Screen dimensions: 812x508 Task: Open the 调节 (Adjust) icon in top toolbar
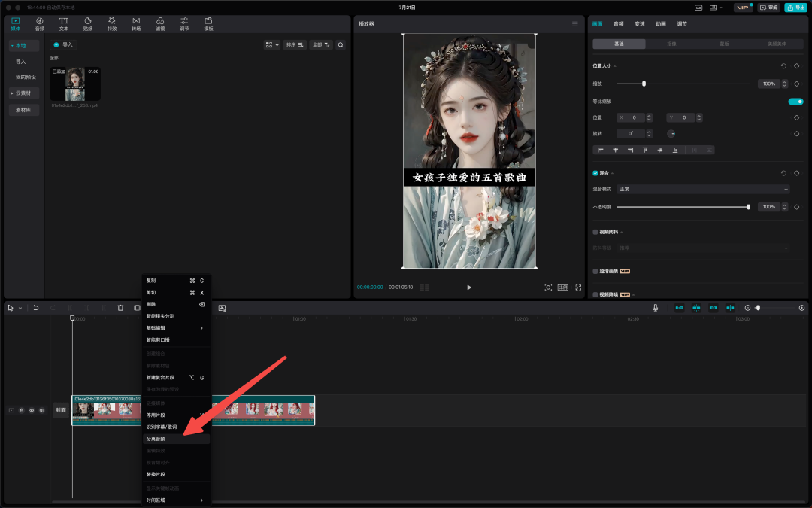click(x=184, y=24)
